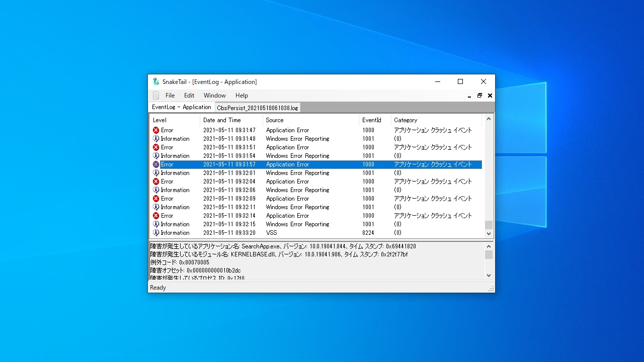Select the VSS source entry
Screen dimensions: 644x362
coord(272,233)
